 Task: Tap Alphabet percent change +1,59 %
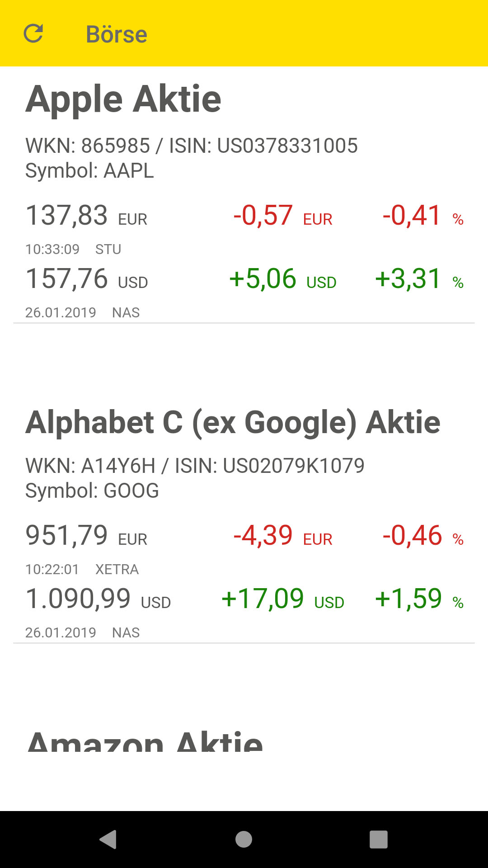(x=419, y=599)
